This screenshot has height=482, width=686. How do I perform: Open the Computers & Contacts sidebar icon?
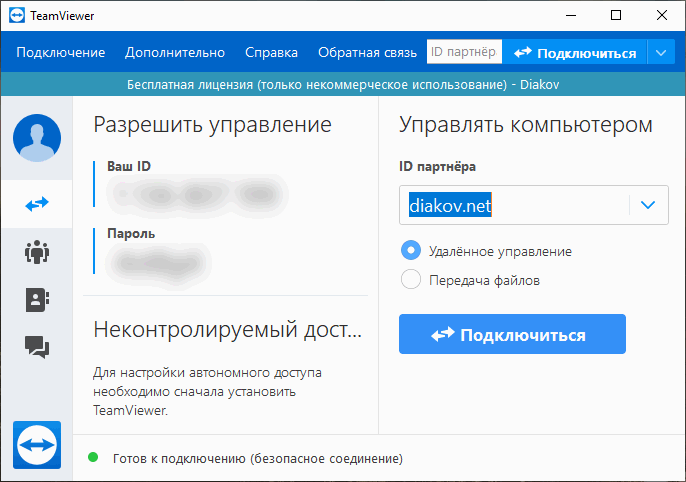pos(37,300)
